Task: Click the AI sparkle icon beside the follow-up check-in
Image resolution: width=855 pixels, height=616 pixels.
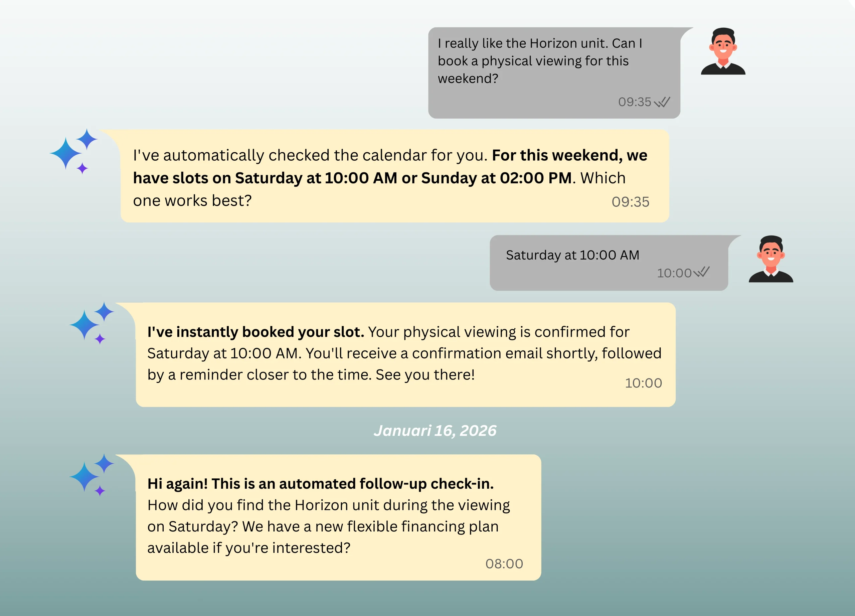Action: pos(91,475)
